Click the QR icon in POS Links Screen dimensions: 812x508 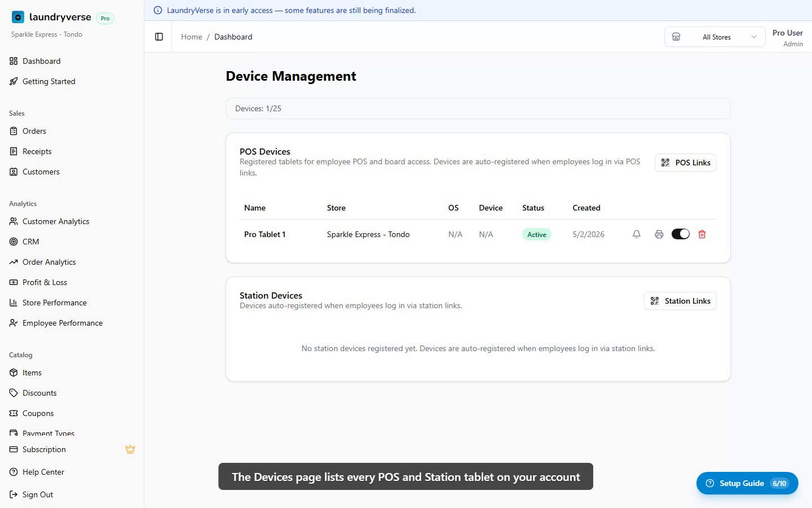(665, 163)
